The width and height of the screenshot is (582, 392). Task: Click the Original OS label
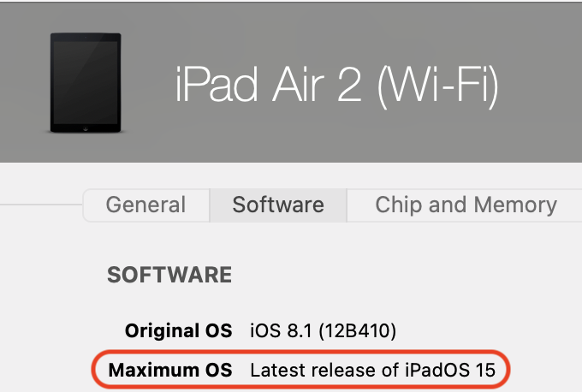pyautogui.click(x=178, y=330)
